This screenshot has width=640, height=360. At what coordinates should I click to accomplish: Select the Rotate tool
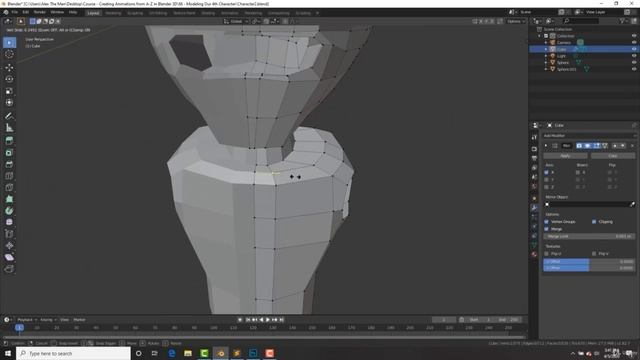click(x=9, y=79)
